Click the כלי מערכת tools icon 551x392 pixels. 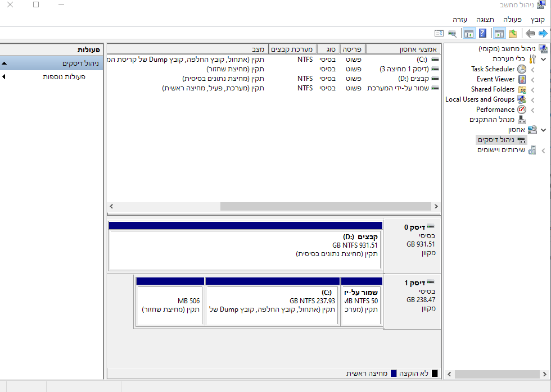click(x=532, y=59)
